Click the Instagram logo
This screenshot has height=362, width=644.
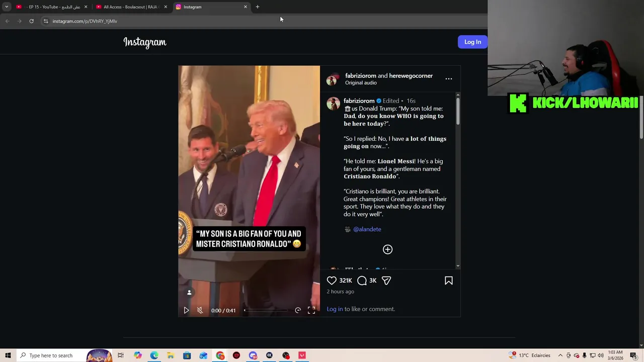coord(145,42)
